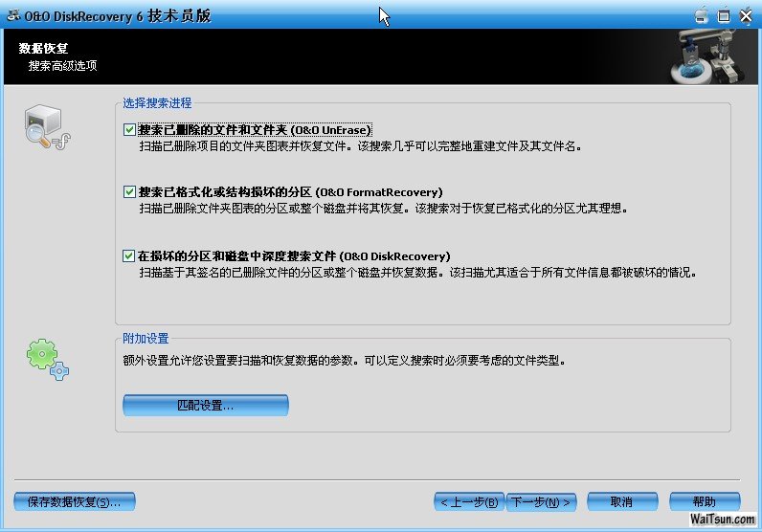Click the 附加设置 group heading
This screenshot has width=762, height=532.
click(146, 338)
